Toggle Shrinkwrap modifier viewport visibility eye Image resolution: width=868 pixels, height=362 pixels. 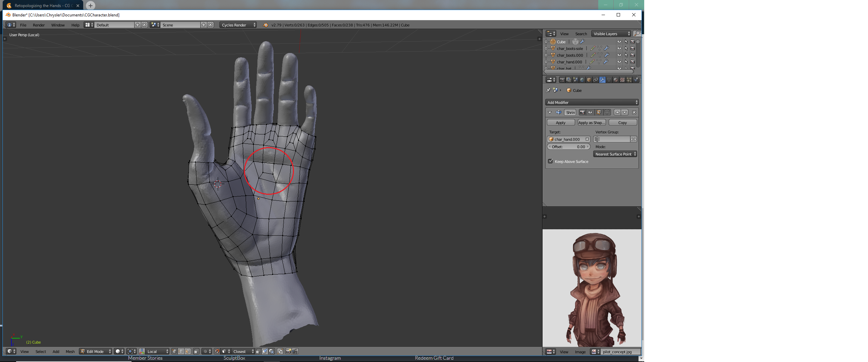(590, 112)
